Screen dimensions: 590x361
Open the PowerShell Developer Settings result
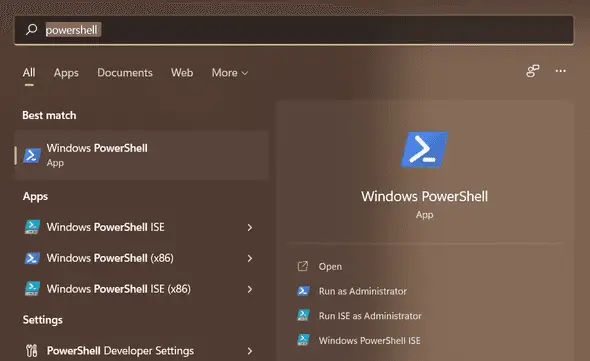[141, 351]
